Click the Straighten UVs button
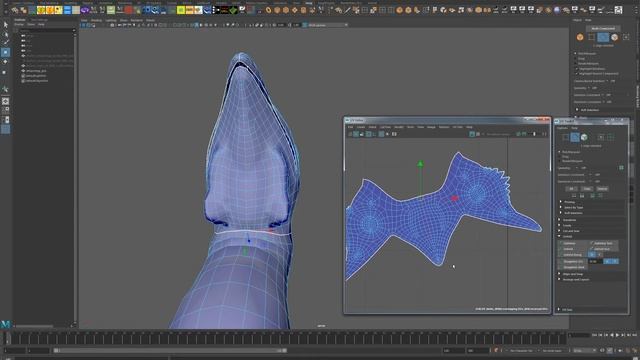This screenshot has width=640, height=360. click(x=573, y=261)
